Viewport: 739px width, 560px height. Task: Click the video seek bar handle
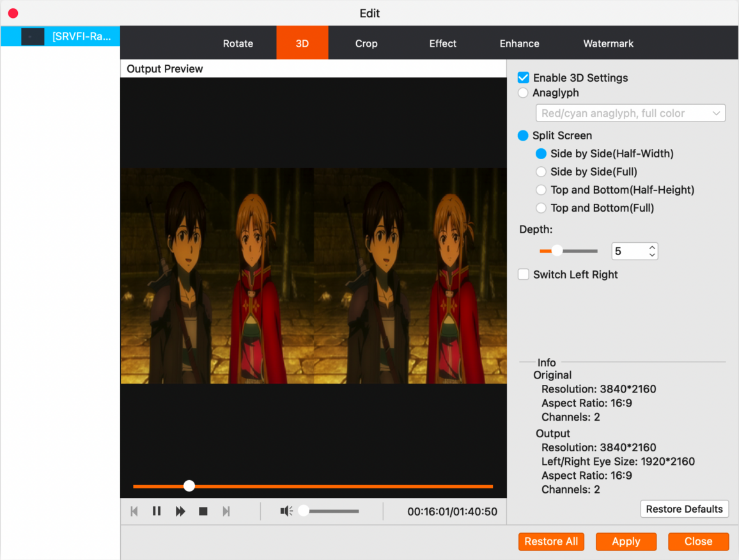[x=189, y=486]
